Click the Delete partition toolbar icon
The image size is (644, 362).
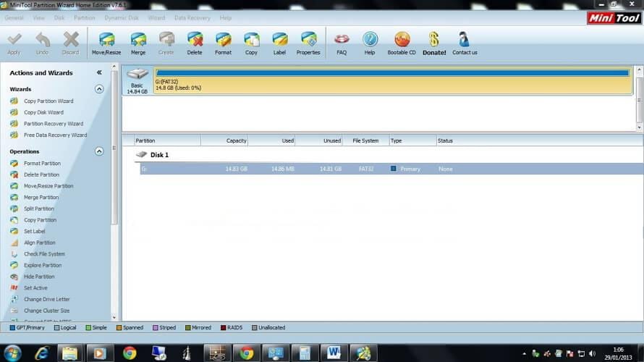[x=195, y=39]
